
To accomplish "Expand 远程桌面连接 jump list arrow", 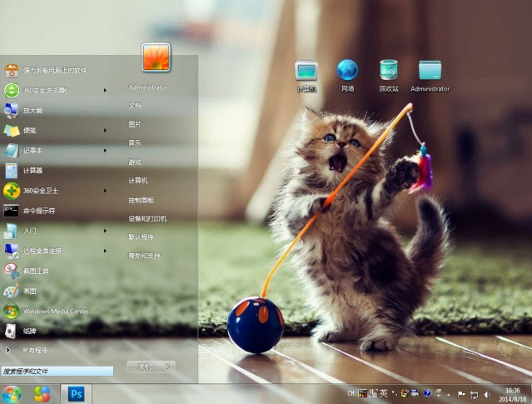I will click(x=105, y=251).
